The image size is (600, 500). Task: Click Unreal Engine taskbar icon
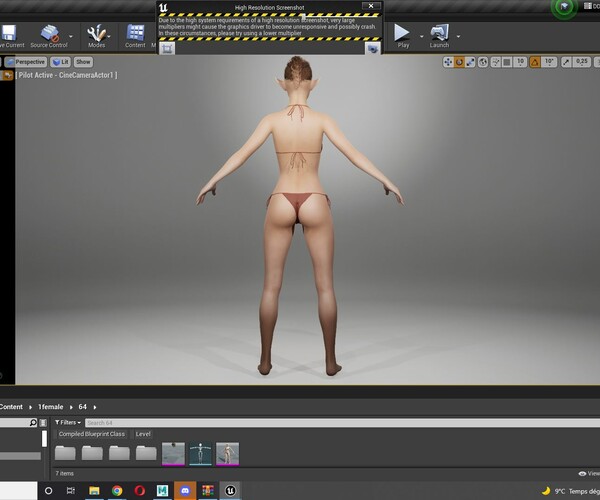230,490
